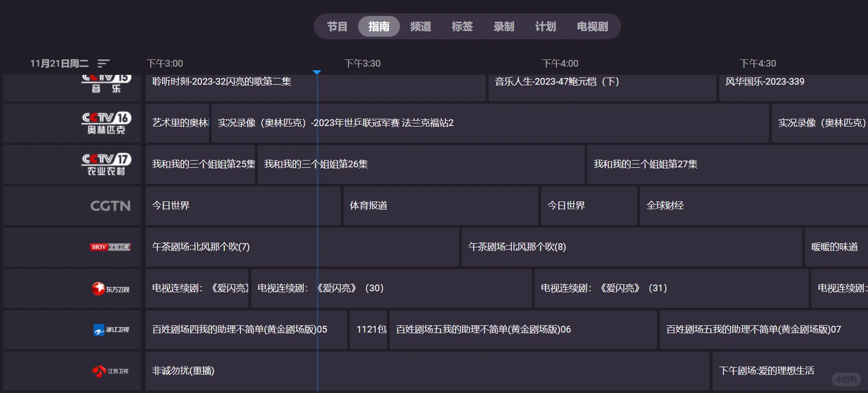Select the 指南 tab
868x393 pixels.
[379, 26]
